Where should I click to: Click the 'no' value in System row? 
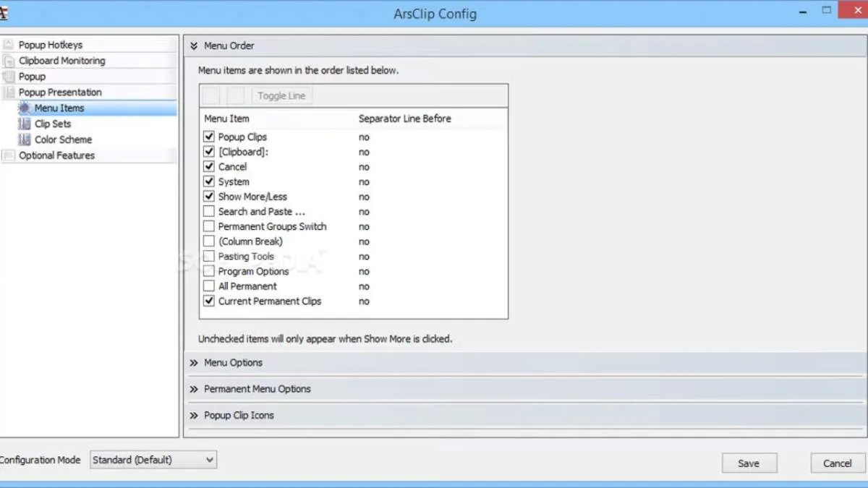click(364, 181)
